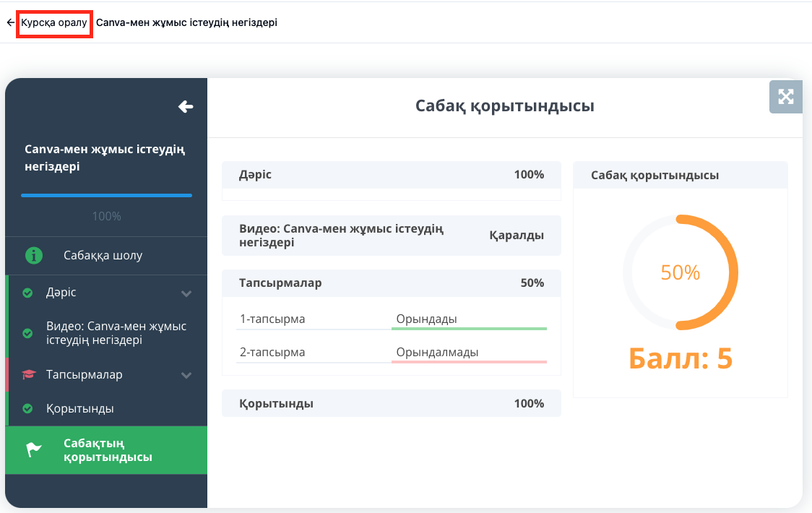The image size is (812, 513).
Task: Click the Тапсырмалар 50% summary header
Action: tap(392, 283)
